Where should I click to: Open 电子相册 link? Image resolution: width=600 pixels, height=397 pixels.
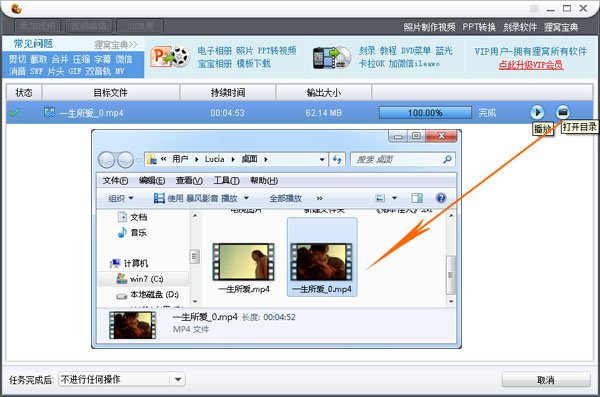[x=215, y=51]
